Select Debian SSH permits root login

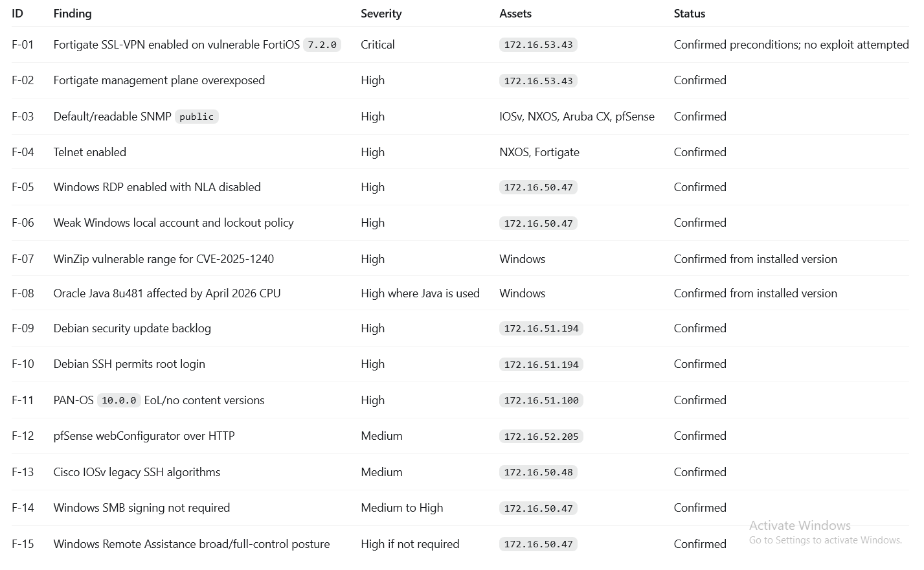(129, 364)
